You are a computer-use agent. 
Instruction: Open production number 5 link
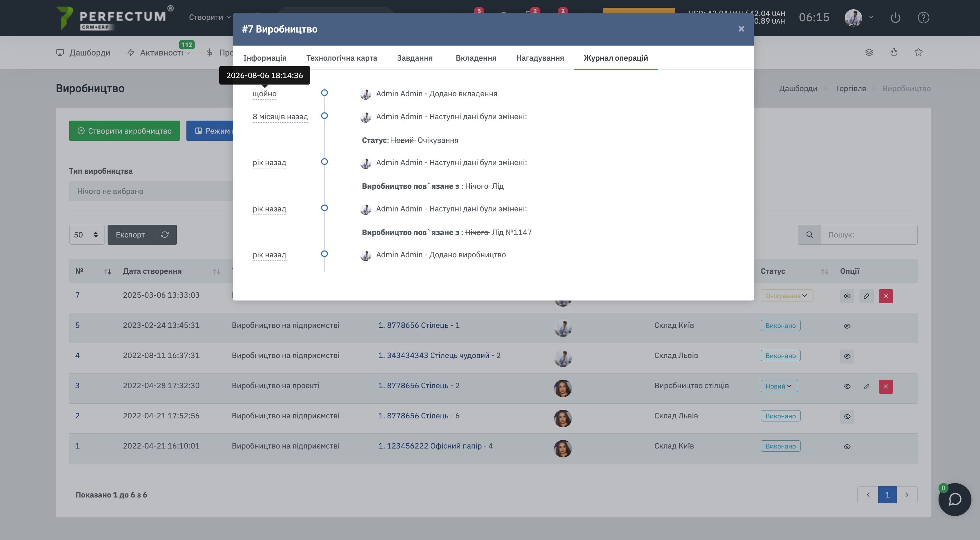[x=77, y=325]
